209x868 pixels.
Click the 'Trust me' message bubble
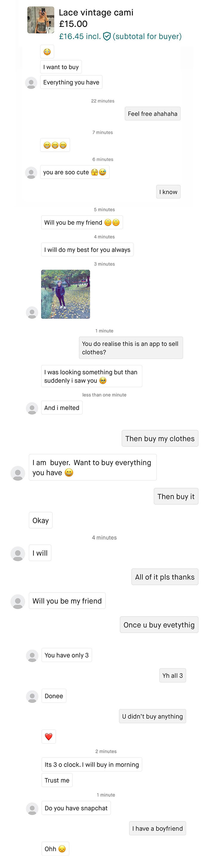click(57, 780)
